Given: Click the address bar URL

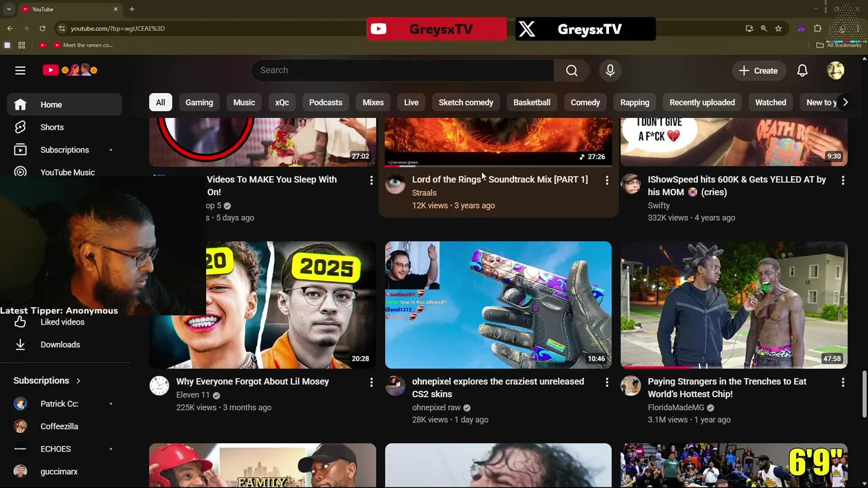Looking at the screenshot, I should click(117, 28).
